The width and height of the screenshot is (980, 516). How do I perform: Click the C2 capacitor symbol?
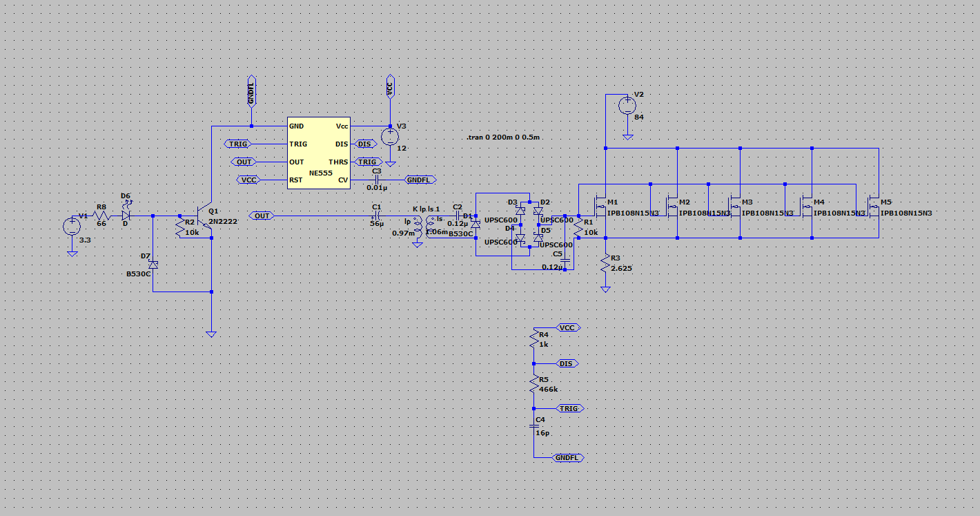pos(458,216)
